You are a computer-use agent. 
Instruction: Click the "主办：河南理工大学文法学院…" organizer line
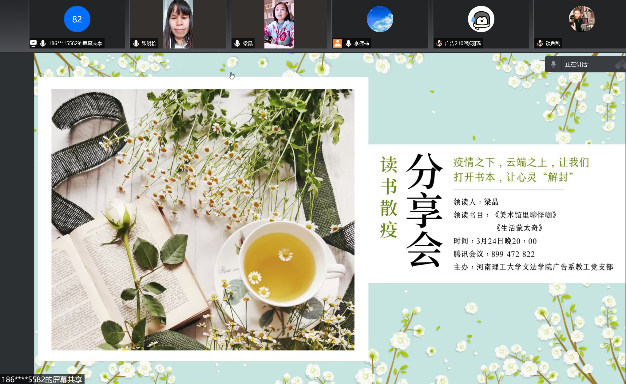533,267
